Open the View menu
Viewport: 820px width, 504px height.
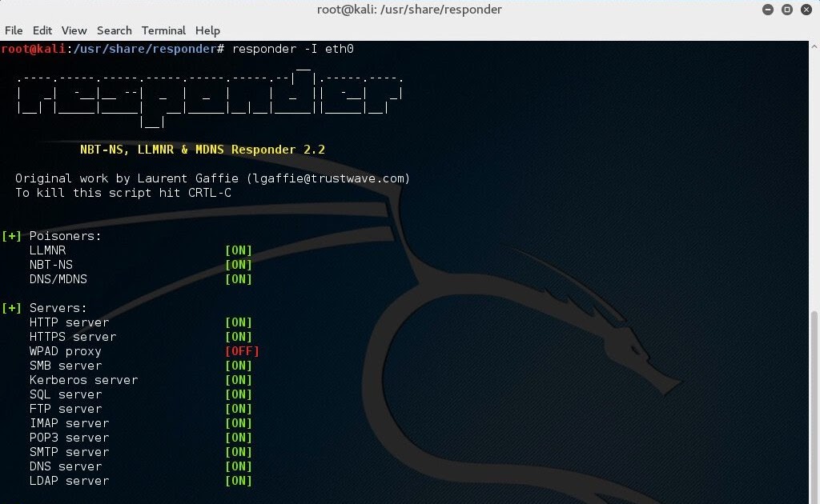pyautogui.click(x=74, y=30)
